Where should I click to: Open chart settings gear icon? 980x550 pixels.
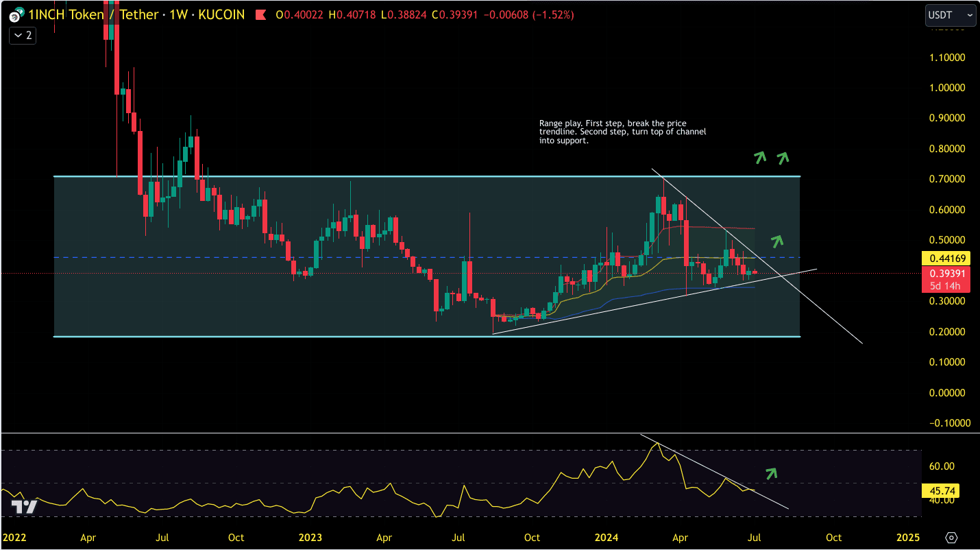951,537
